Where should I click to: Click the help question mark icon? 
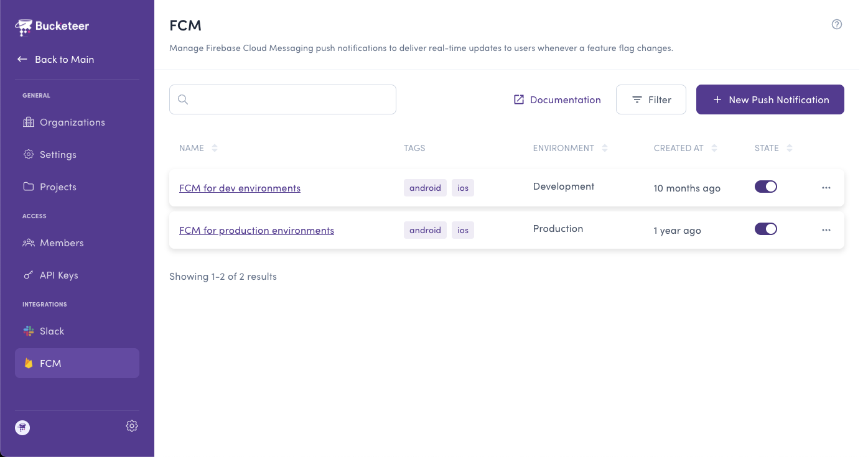[837, 24]
